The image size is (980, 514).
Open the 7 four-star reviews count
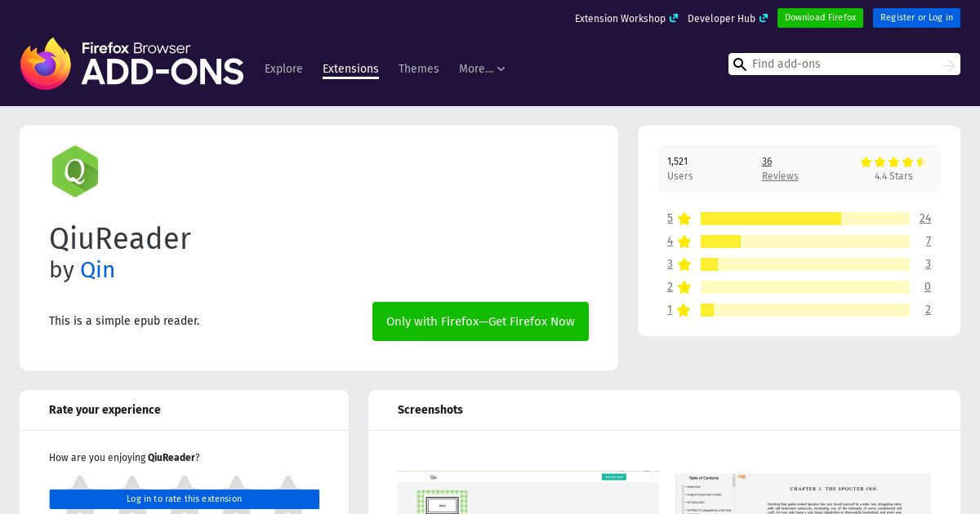point(929,241)
